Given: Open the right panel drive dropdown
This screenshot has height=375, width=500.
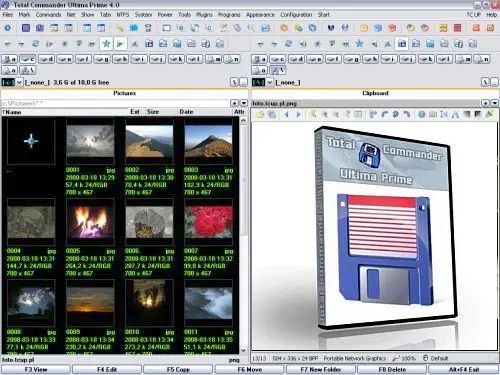Looking at the screenshot, I should (270, 82).
